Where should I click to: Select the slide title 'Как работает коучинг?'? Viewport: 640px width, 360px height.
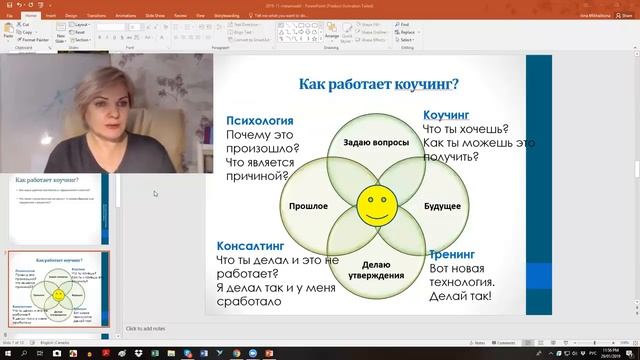click(x=379, y=84)
